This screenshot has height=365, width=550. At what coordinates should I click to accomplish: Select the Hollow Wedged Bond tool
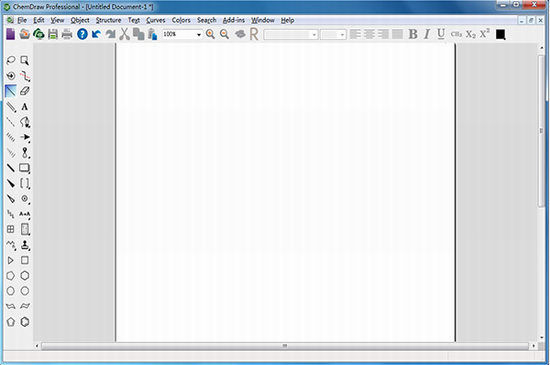[x=11, y=199]
